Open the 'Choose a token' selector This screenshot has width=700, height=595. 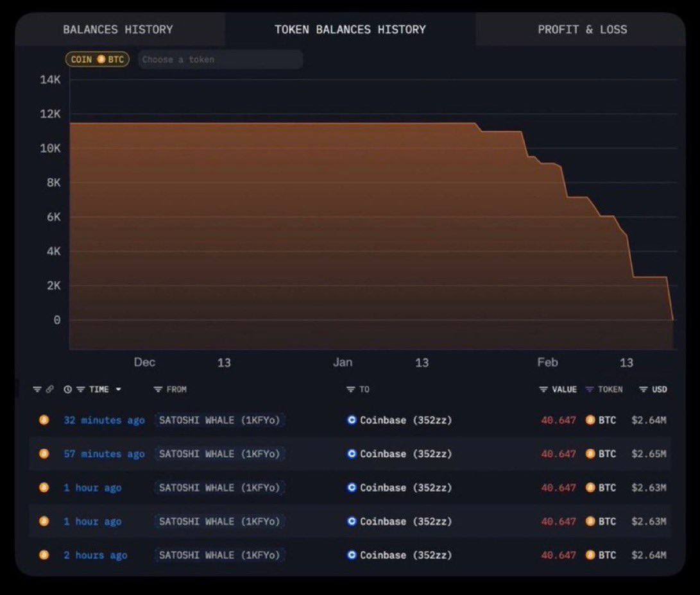220,59
